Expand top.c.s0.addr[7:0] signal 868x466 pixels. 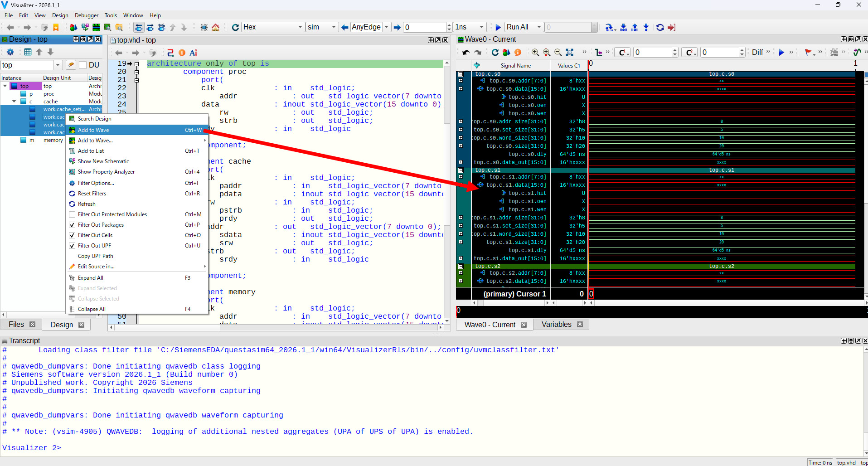[461, 81]
